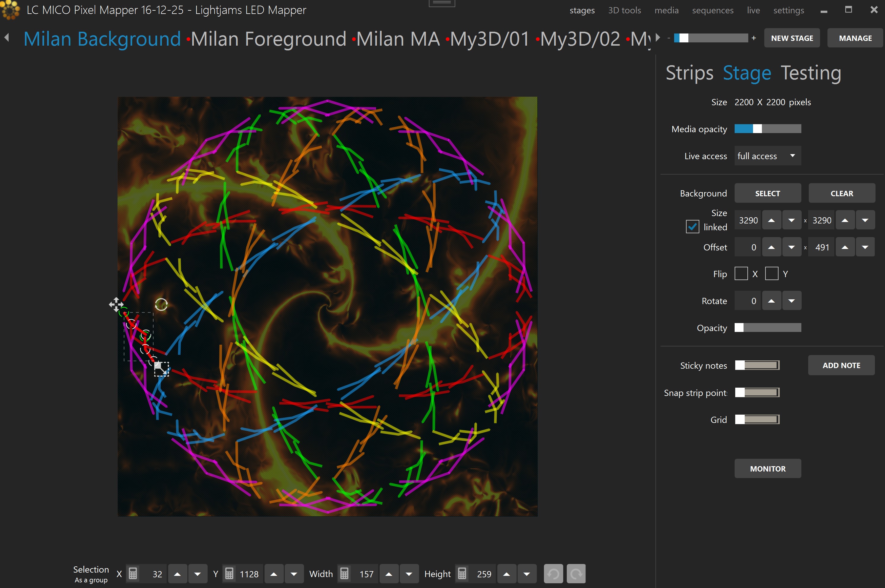This screenshot has height=588, width=885.
Task: Decrease Background Offset Y
Action: click(x=865, y=247)
